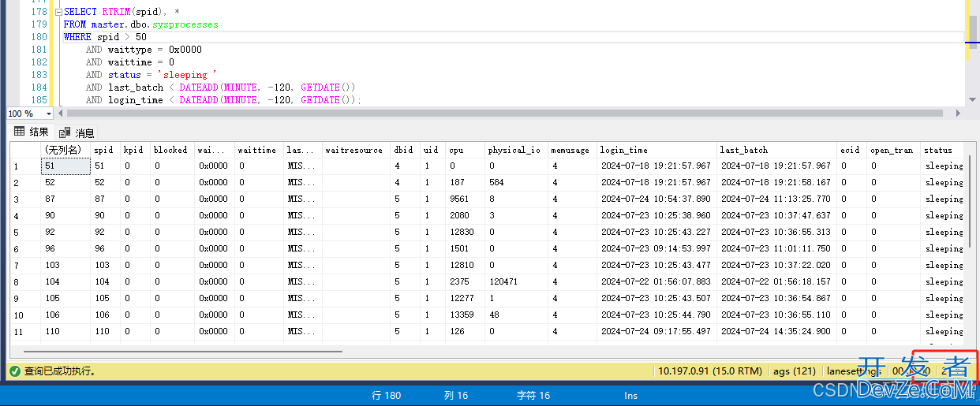
Task: Click last_batch cell 2024-07-18 19:21:58.167
Action: pos(776,182)
